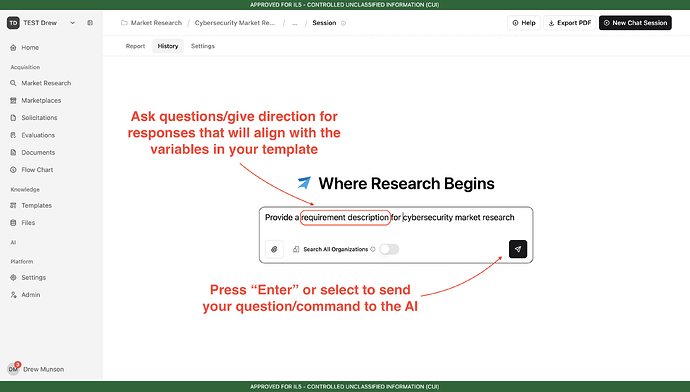Switch to the Report tab
This screenshot has height=392, width=690.
click(x=135, y=46)
